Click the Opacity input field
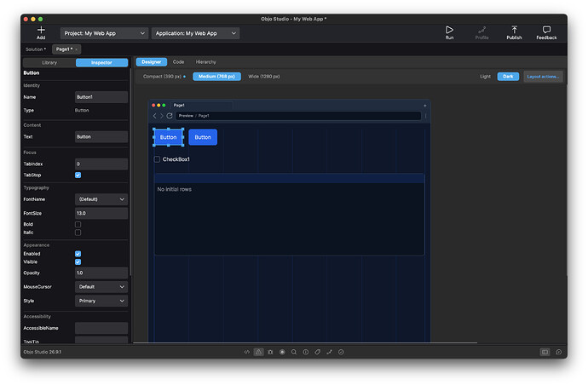588x385 pixels. click(101, 273)
